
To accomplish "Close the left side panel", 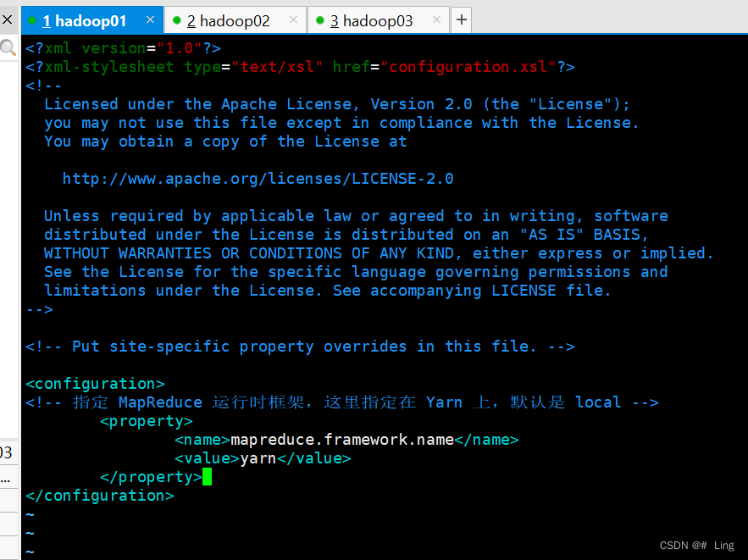I will (7, 19).
